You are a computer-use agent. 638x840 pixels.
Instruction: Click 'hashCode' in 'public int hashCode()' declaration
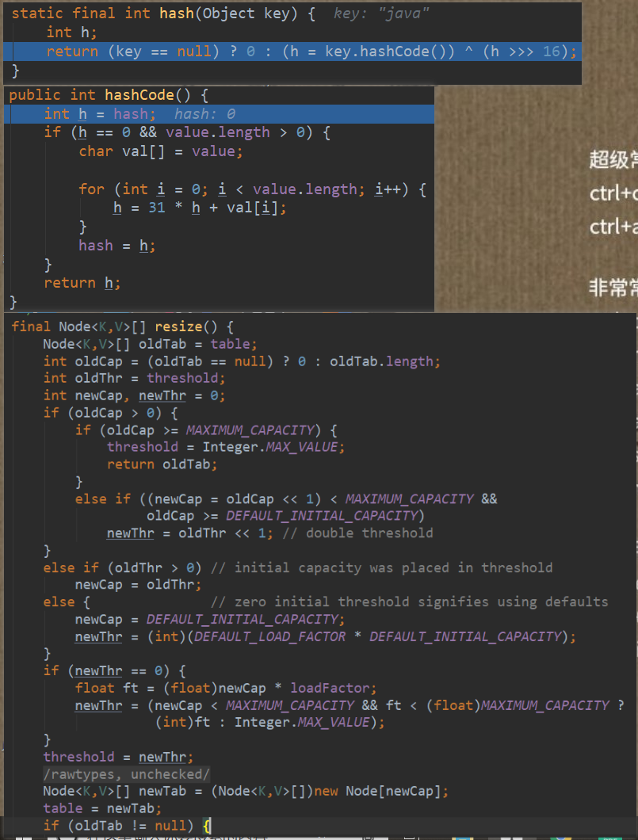(x=139, y=95)
